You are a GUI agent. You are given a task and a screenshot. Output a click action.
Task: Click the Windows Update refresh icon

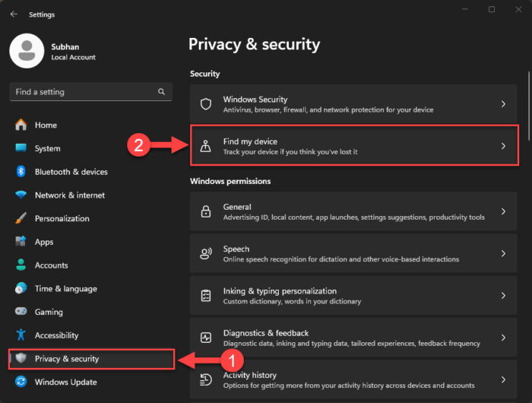[21, 382]
